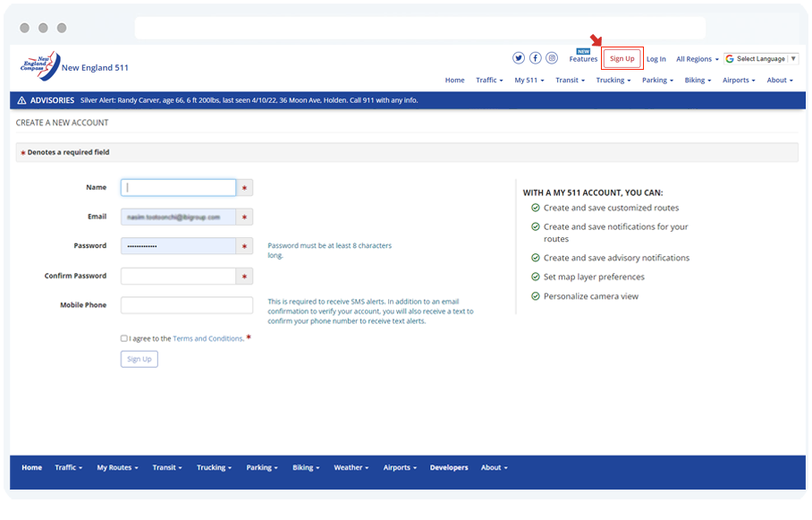The image size is (812, 520).
Task: Expand the top Traffic menu
Action: (489, 81)
